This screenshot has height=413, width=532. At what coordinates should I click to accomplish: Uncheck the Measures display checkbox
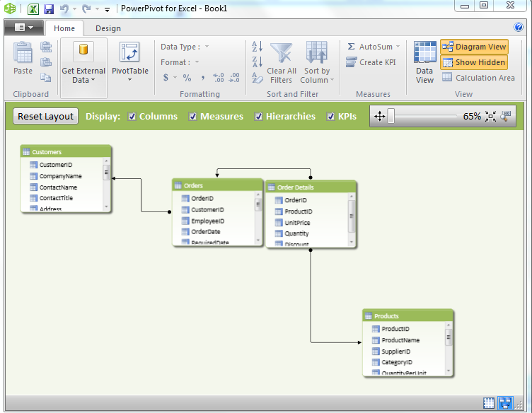(x=192, y=116)
